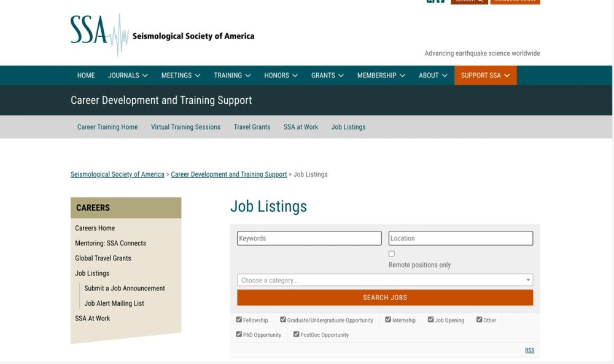Expand the Journals nav menu
The height and width of the screenshot is (364, 614).
tap(128, 75)
